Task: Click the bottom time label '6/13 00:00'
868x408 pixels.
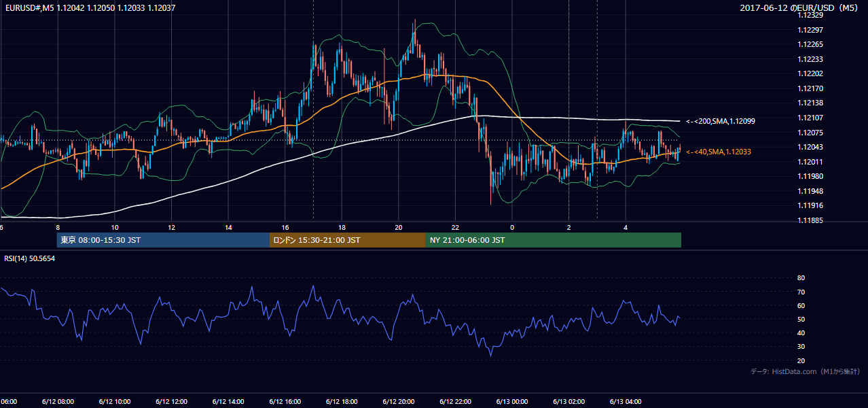Action: [x=512, y=402]
